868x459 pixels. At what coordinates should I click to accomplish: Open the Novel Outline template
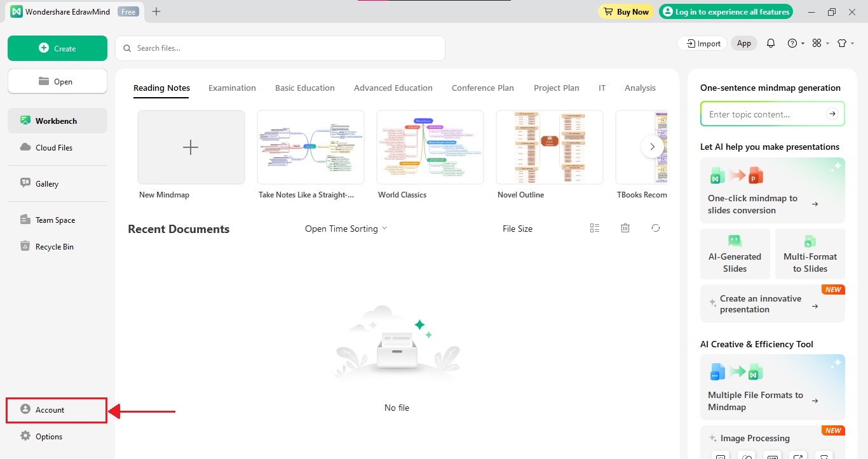[549, 147]
